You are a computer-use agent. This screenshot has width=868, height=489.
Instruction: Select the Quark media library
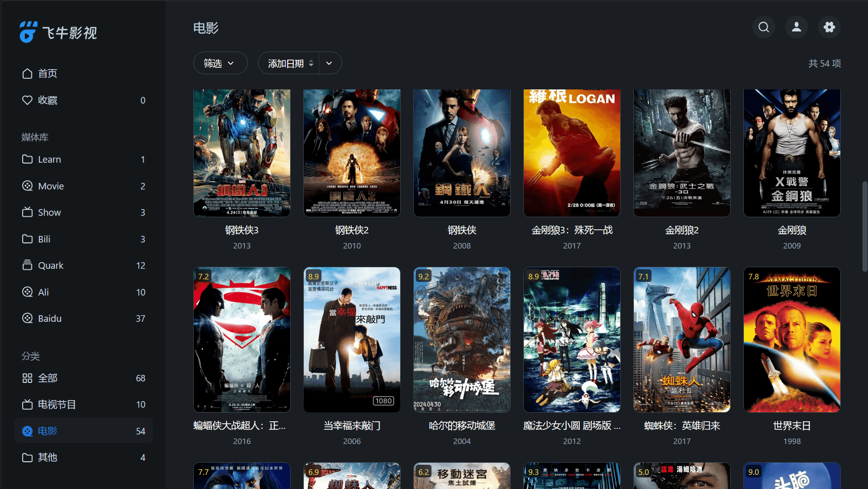coord(50,265)
